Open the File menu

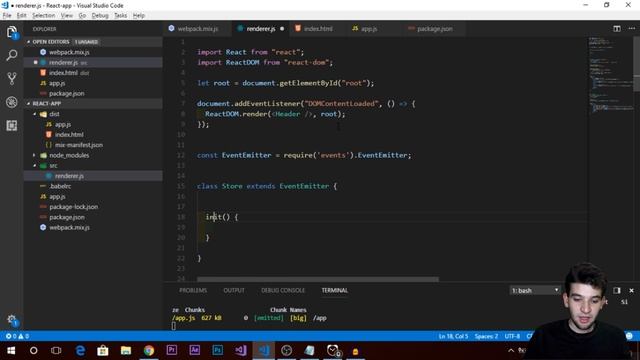coord(7,16)
